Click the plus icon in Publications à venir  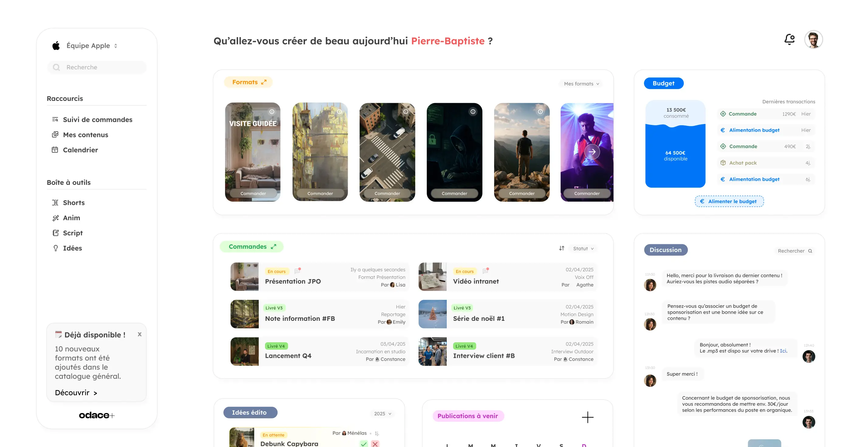(x=588, y=417)
